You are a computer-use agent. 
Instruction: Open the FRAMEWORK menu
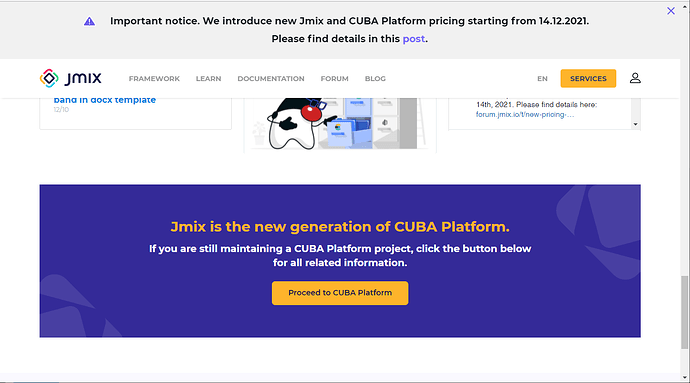[x=154, y=79]
